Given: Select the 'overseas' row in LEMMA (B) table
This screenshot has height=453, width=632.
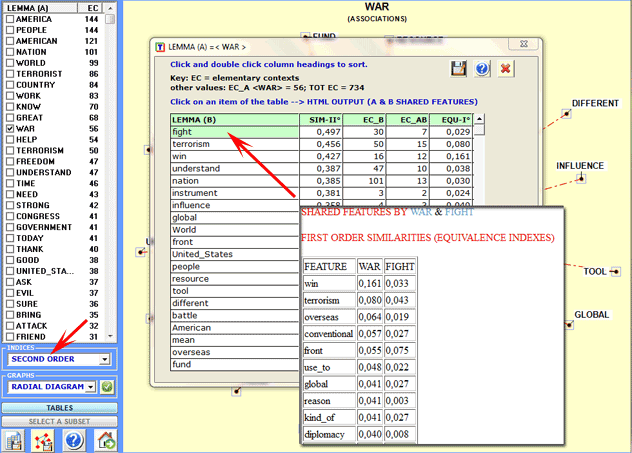Looking at the screenshot, I should [x=234, y=352].
